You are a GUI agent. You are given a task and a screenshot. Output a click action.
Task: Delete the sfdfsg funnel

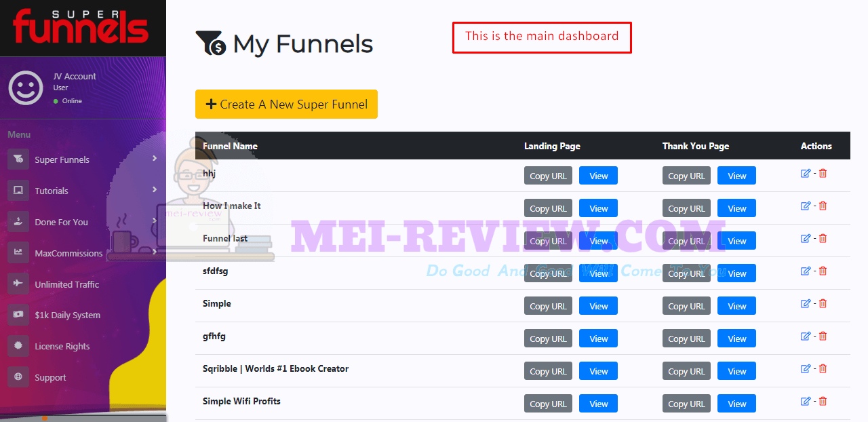tap(823, 271)
